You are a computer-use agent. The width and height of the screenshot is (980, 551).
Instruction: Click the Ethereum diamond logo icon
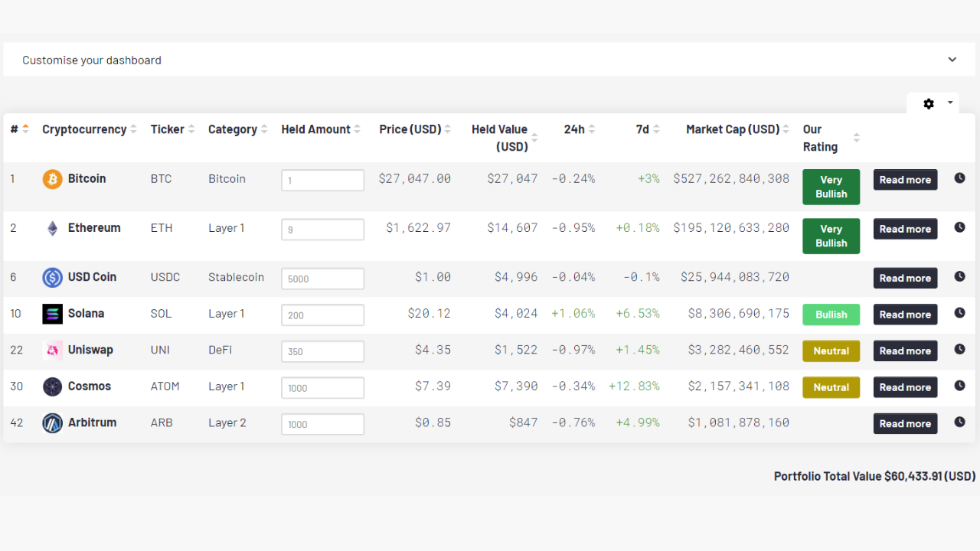click(x=52, y=227)
